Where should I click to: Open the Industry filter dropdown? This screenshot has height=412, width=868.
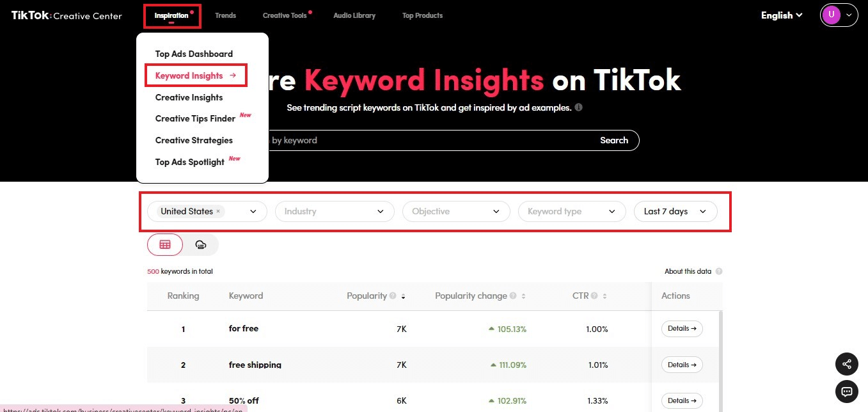click(x=335, y=211)
